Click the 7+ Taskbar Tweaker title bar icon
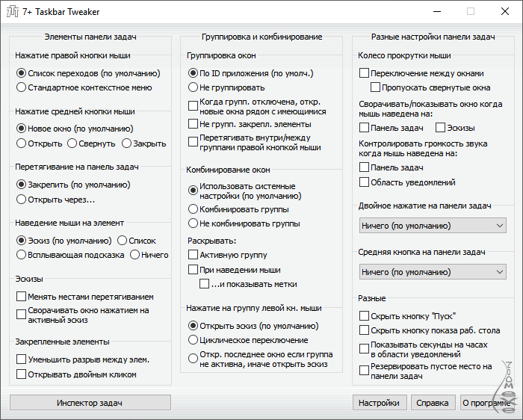 (x=13, y=12)
